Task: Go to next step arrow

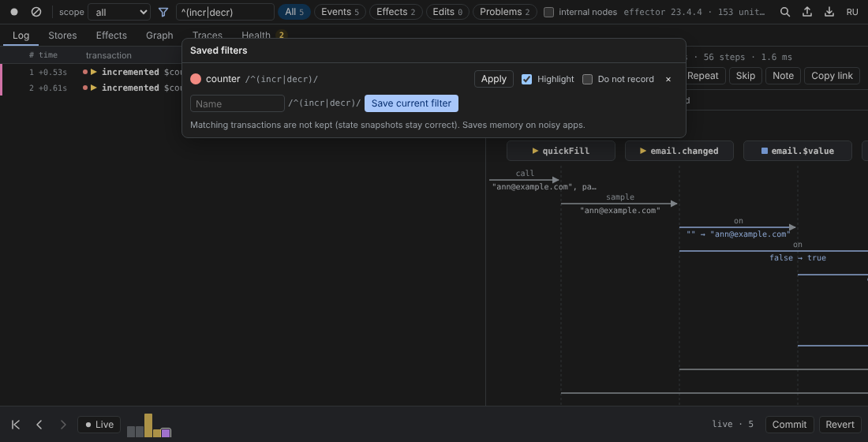Action: [63, 425]
